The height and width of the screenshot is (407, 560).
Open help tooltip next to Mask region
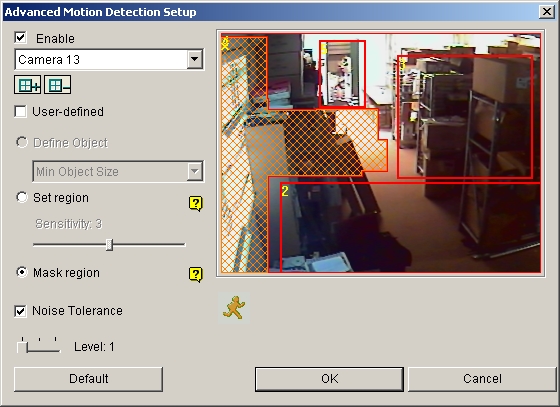(x=195, y=275)
